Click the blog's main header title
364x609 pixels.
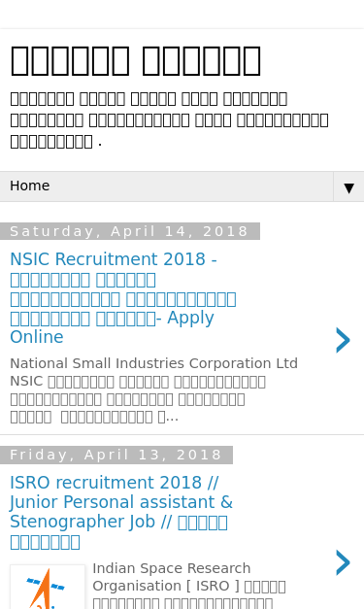[x=136, y=60]
